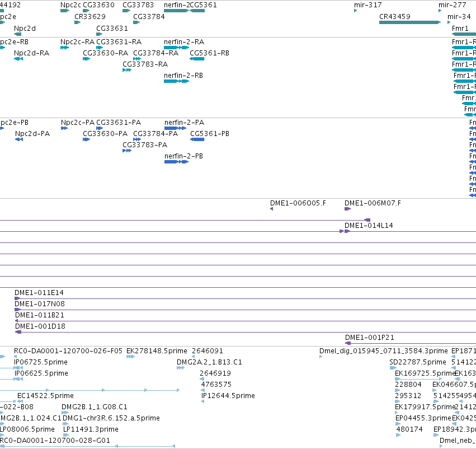The width and height of the screenshot is (476, 449).
Task: Select the CG33784-RA transcript label
Action: (x=155, y=53)
